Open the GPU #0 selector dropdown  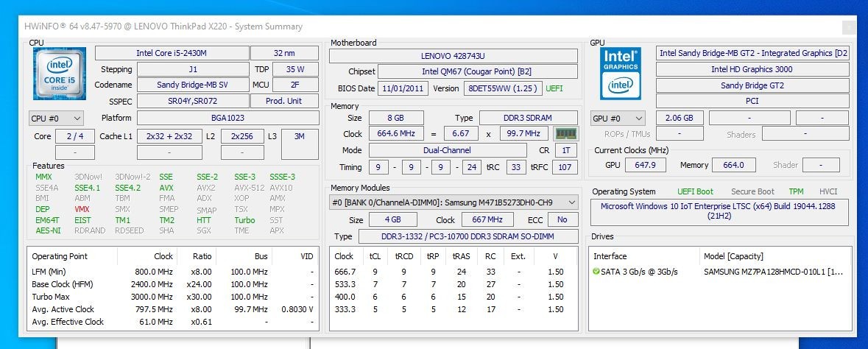pos(618,118)
